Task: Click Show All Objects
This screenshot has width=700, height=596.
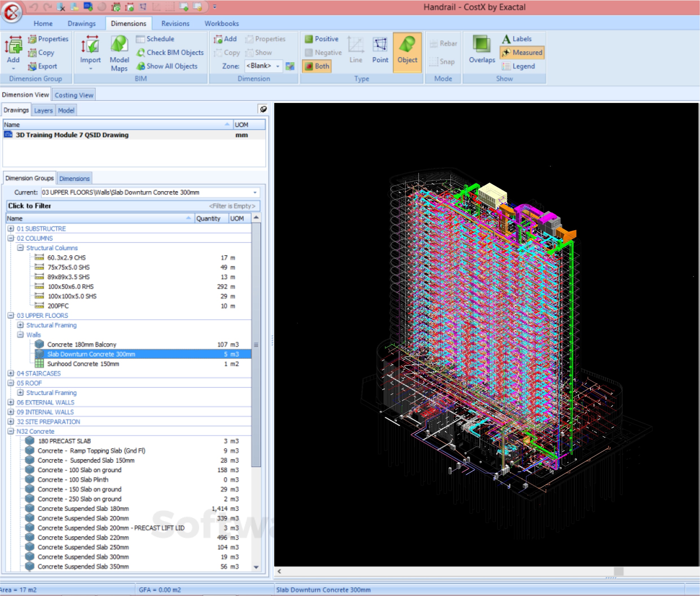Action: pyautogui.click(x=167, y=66)
